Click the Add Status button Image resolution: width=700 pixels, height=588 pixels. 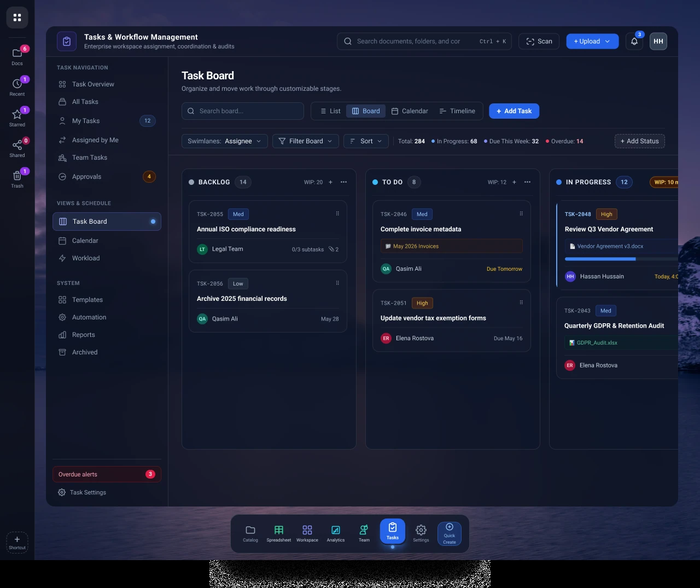[x=640, y=141]
